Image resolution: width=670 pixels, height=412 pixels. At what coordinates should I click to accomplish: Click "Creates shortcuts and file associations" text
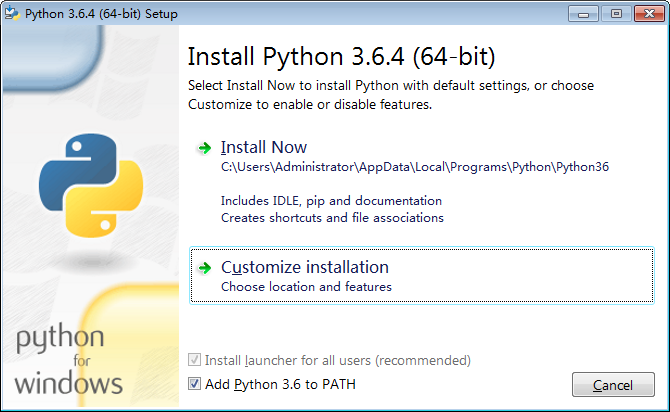332,217
